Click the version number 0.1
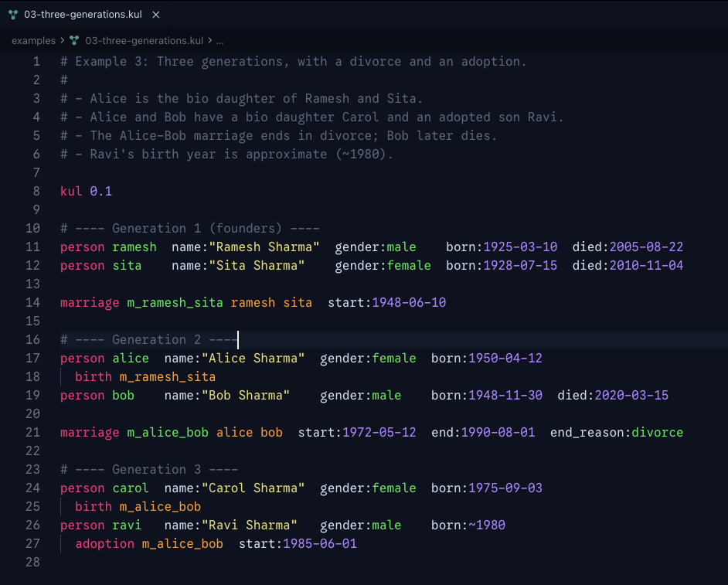The width and height of the screenshot is (728, 585). tap(100, 192)
